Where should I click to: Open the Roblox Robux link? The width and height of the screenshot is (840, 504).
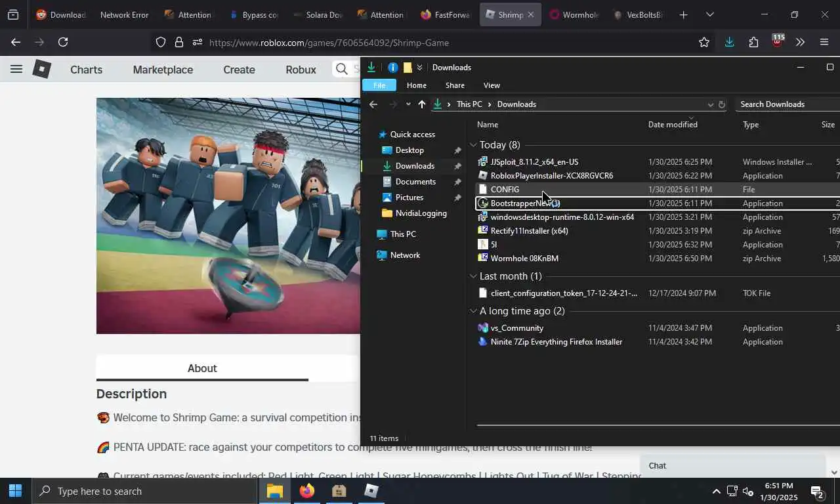[301, 70]
